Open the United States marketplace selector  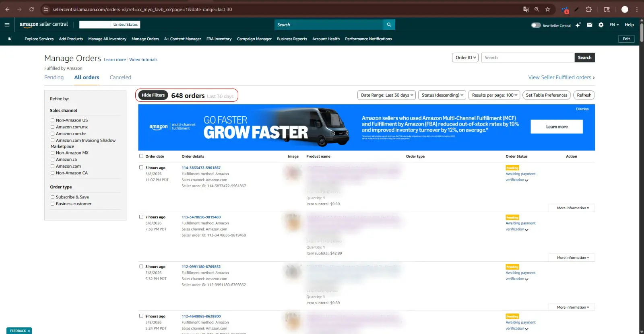click(x=125, y=25)
